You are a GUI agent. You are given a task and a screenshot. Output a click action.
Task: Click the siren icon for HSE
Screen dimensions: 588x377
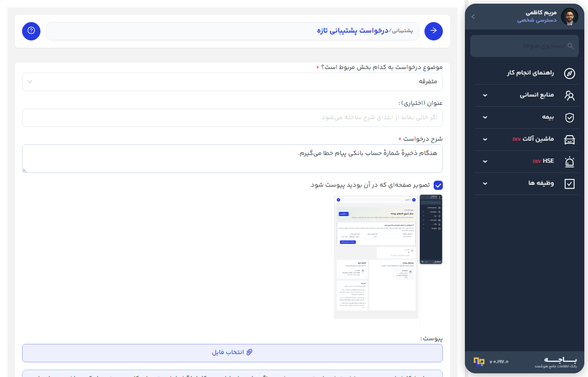[569, 161]
